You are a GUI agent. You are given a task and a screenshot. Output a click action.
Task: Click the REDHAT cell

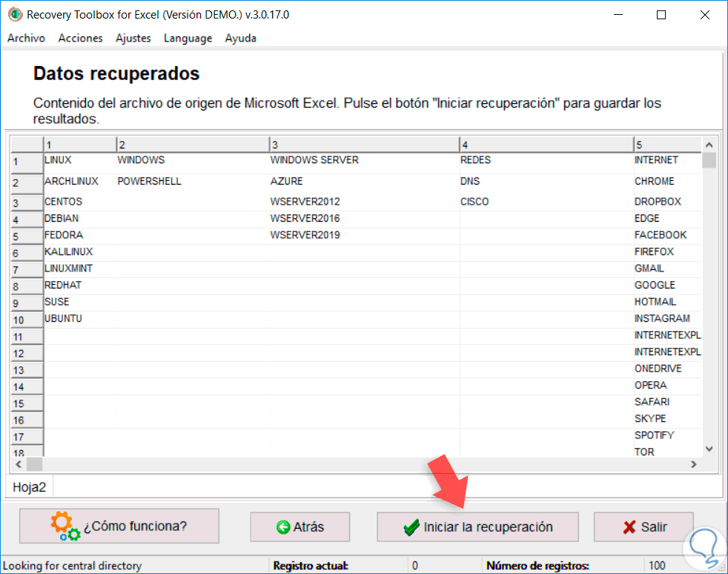[x=80, y=285]
